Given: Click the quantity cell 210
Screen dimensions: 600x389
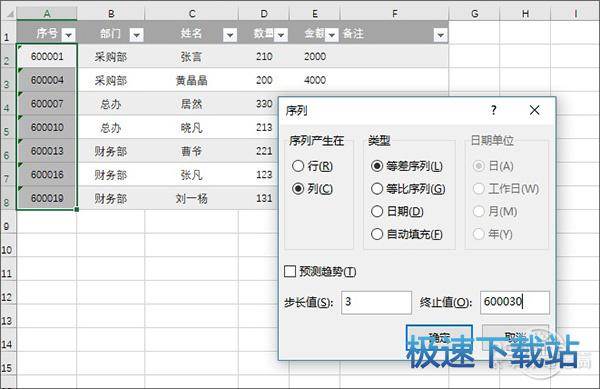Looking at the screenshot, I should (x=264, y=56).
